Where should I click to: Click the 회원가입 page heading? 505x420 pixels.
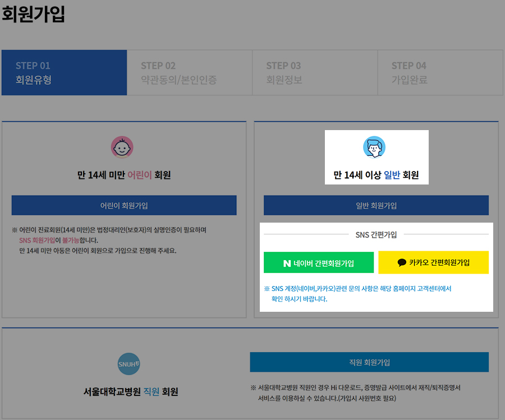[x=33, y=14]
